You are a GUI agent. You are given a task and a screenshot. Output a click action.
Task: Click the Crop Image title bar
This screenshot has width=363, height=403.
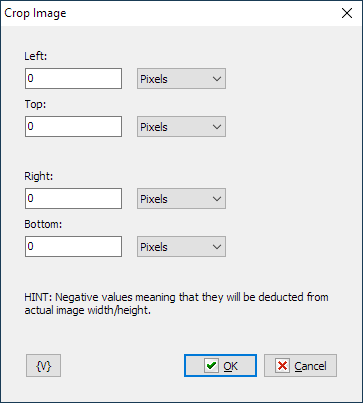tap(167, 13)
